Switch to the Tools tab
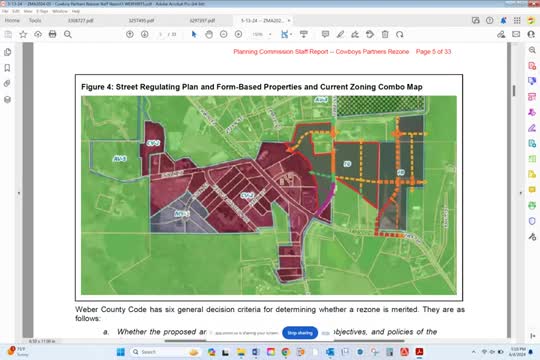Viewport: 540px width, 360px height. coord(35,21)
